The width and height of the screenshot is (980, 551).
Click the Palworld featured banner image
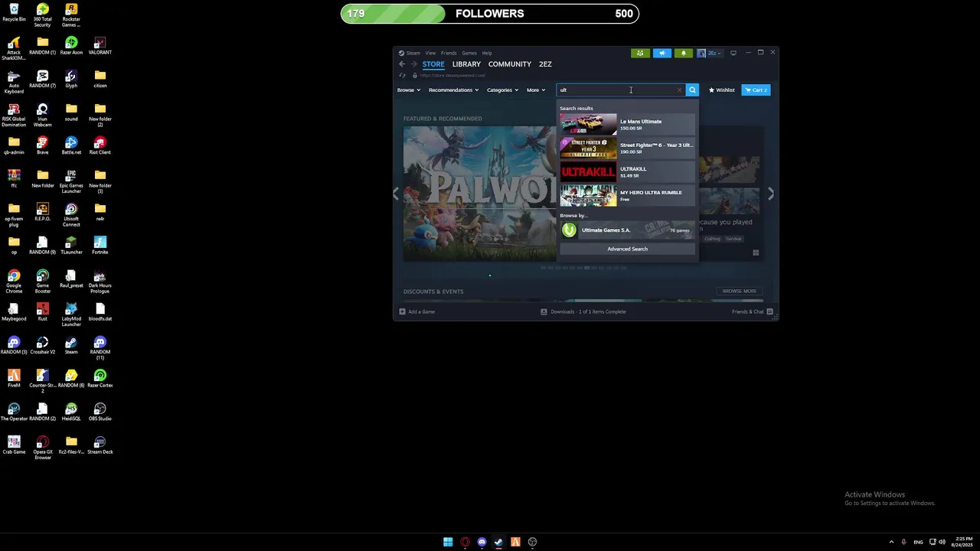[x=479, y=193]
